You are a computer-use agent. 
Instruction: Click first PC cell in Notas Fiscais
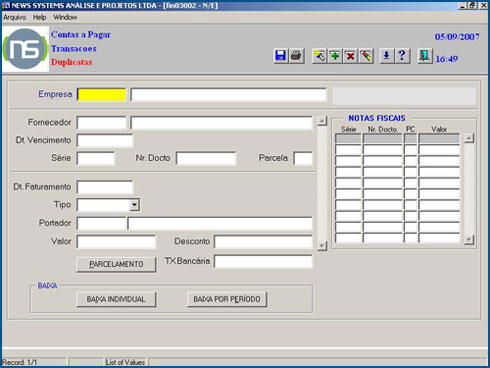411,138
